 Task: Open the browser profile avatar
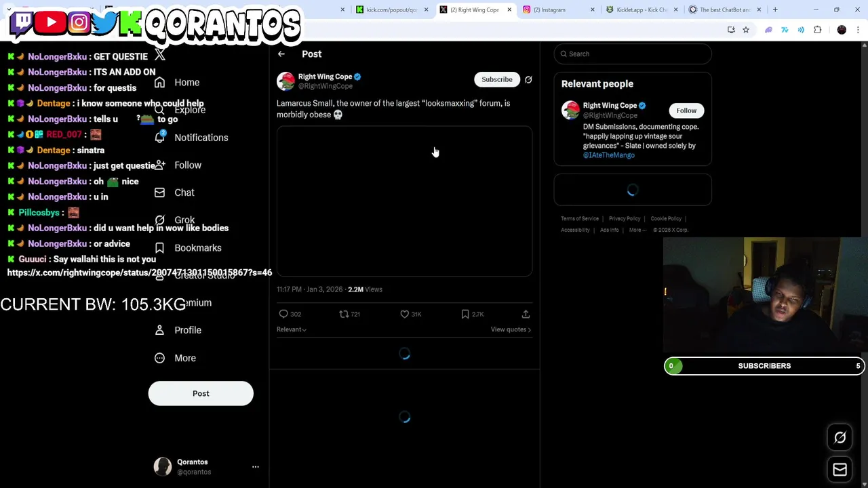click(x=842, y=30)
